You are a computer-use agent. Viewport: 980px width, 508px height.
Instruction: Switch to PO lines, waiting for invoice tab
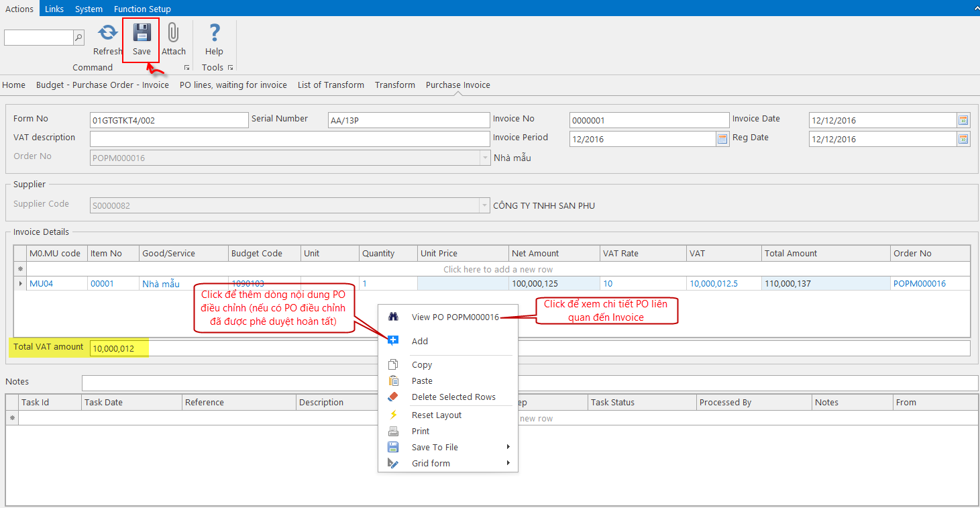pos(233,85)
